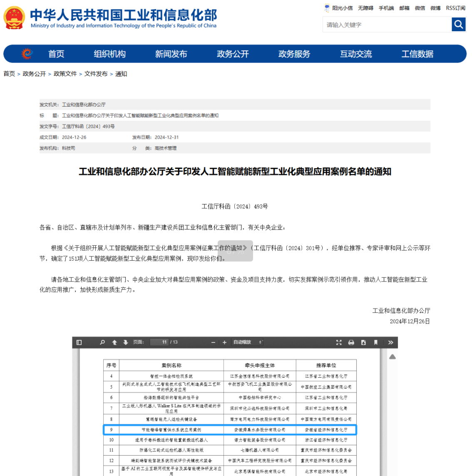Open find-in-document search in PDF viewer
The width and height of the screenshot is (472, 476).
[x=102, y=342]
